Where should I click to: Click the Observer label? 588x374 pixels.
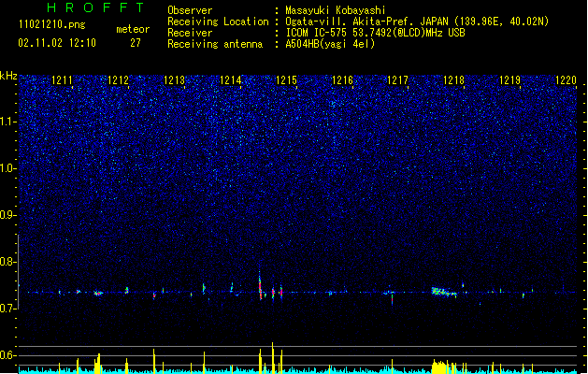pyautogui.click(x=190, y=10)
